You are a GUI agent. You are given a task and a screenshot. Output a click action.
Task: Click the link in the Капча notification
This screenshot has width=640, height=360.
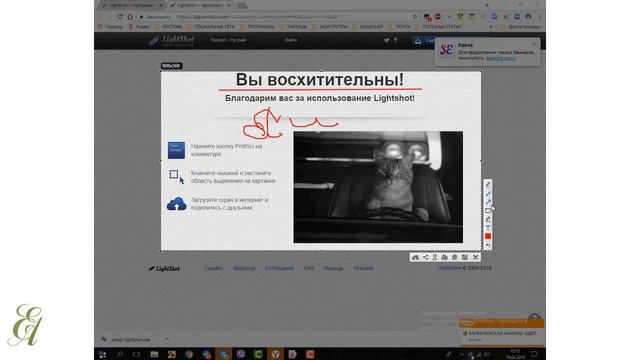(501, 58)
